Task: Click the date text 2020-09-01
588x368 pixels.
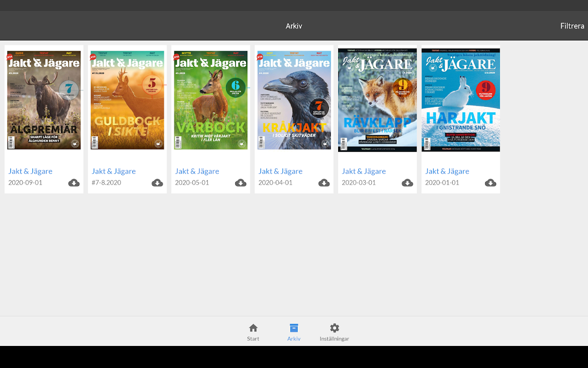Action: 25,183
